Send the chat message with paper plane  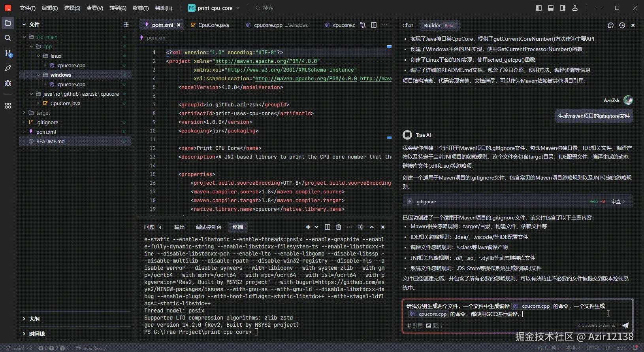click(625, 326)
